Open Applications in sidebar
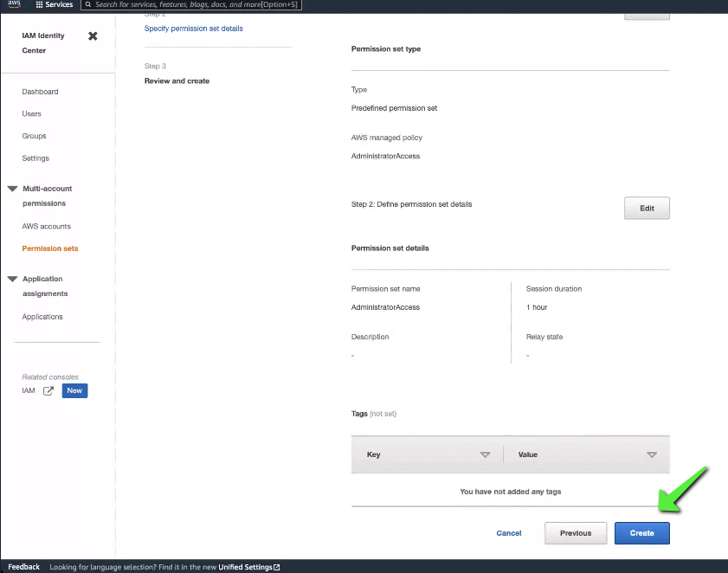Image resolution: width=728 pixels, height=573 pixels. (x=42, y=317)
